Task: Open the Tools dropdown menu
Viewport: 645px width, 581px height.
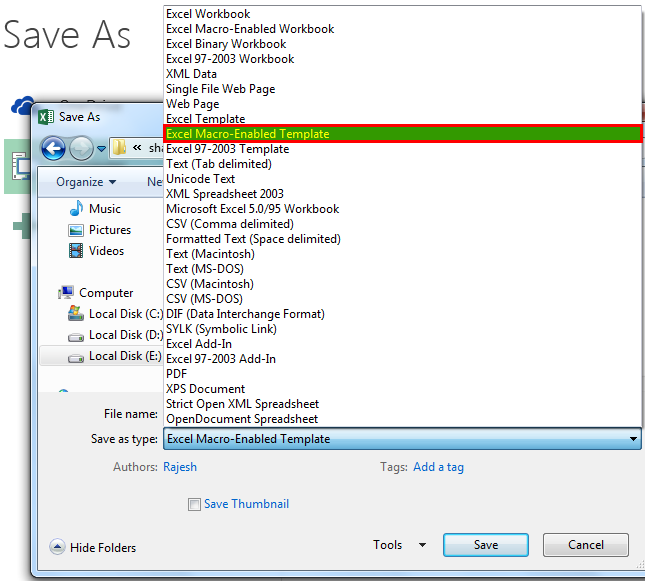Action: pos(399,545)
